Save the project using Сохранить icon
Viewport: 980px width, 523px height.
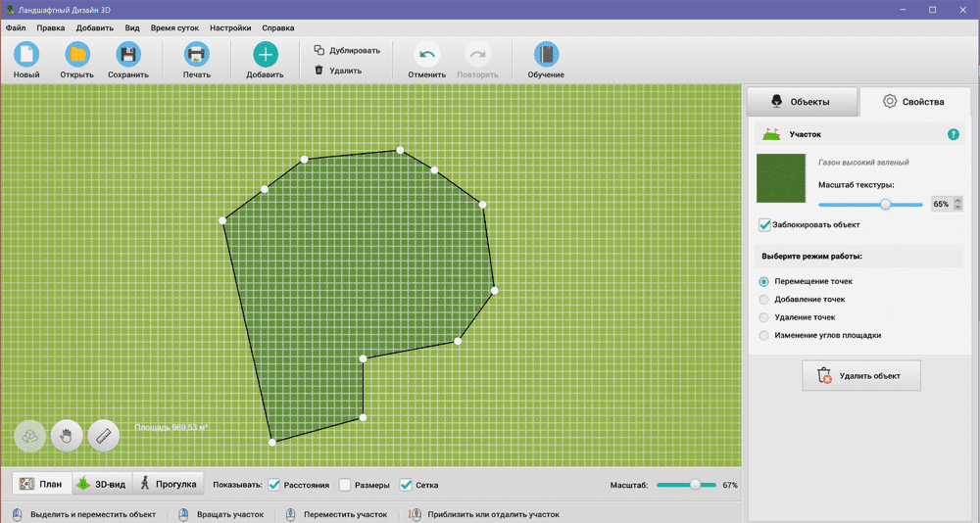127,55
